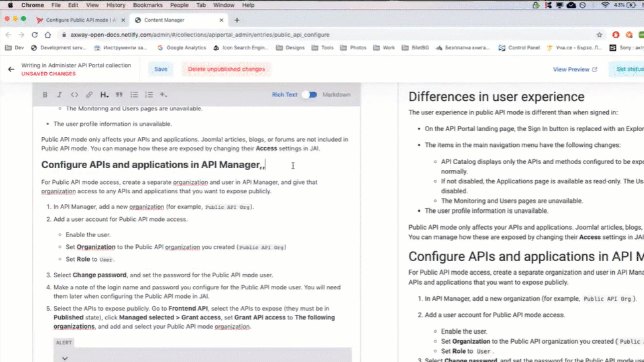The width and height of the screenshot is (644, 362).
Task: Create a numbered list
Action: click(149, 95)
